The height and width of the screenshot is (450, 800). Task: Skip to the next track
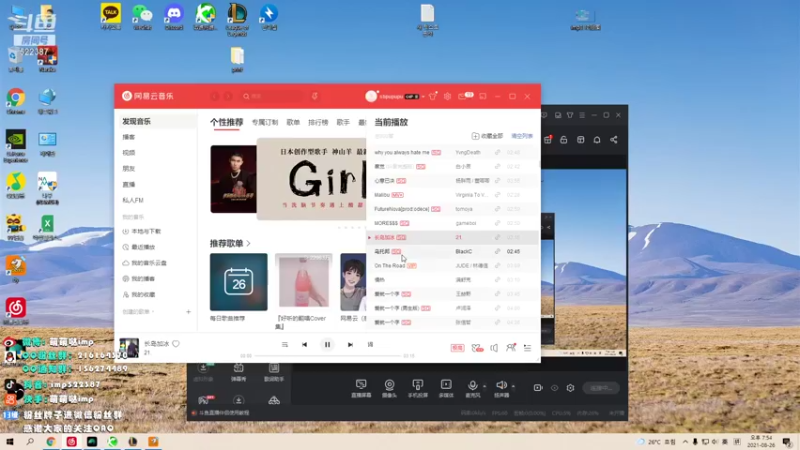click(x=350, y=344)
